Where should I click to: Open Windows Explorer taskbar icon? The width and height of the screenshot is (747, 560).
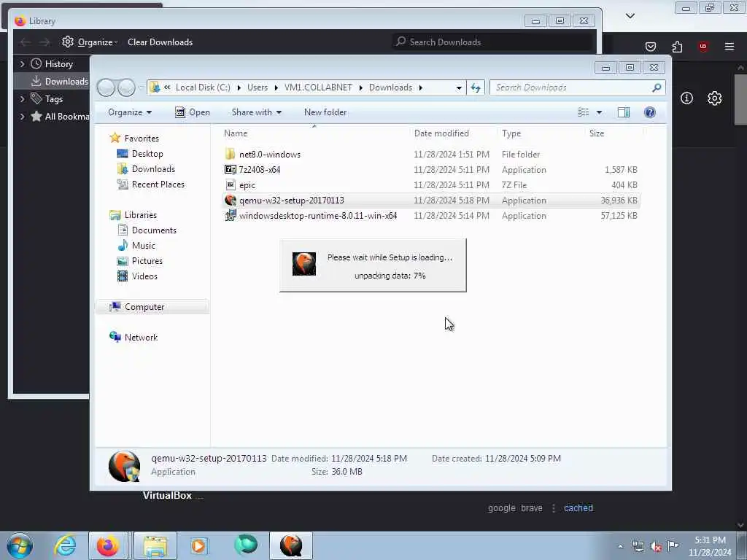click(x=155, y=545)
